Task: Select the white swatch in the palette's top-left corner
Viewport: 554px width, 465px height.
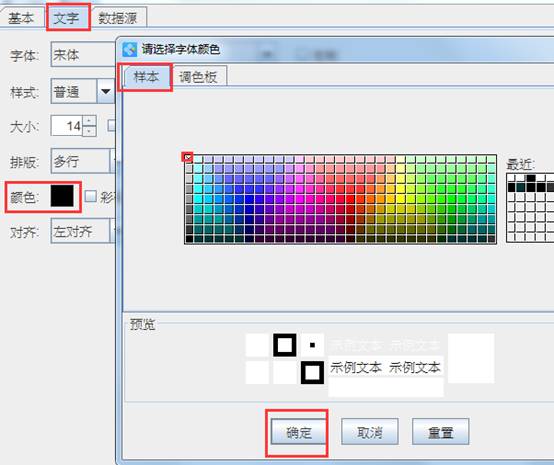Action: [188, 157]
